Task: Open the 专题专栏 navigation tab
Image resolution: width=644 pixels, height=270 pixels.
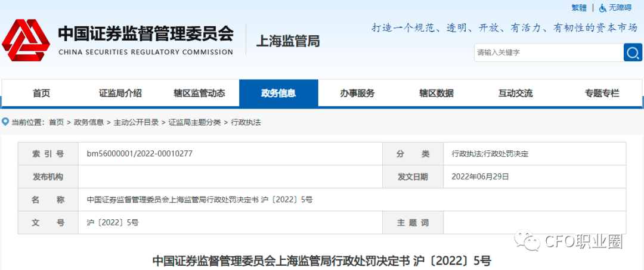Action: 602,93
